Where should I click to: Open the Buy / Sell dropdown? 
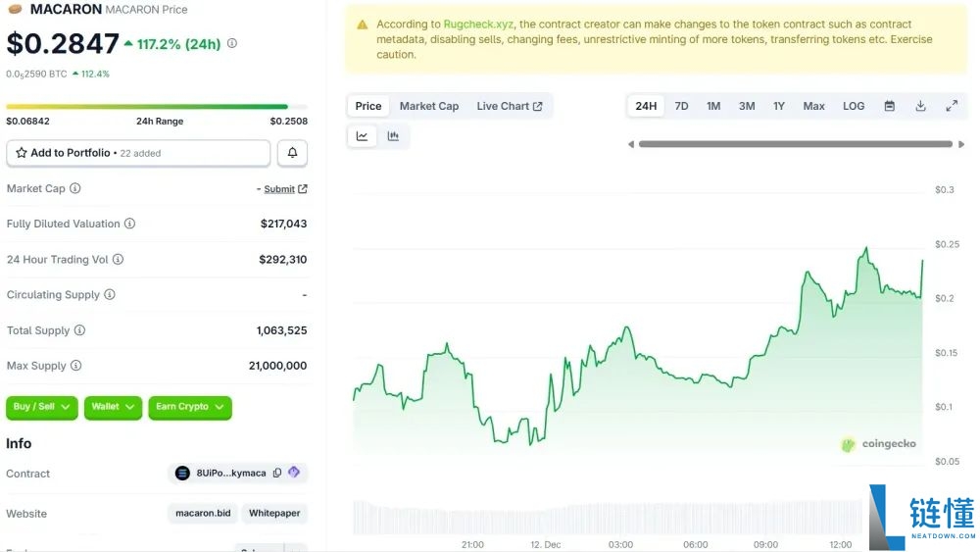pyautogui.click(x=42, y=407)
